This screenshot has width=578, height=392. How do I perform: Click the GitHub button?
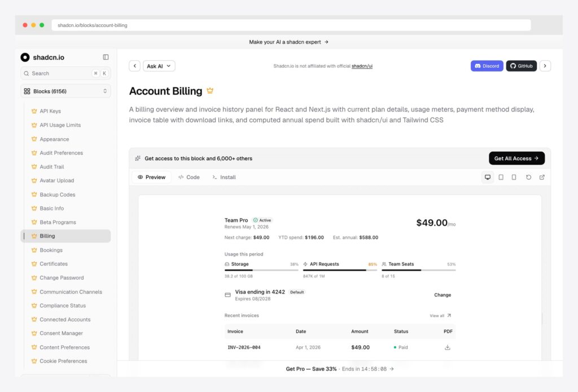click(x=521, y=66)
